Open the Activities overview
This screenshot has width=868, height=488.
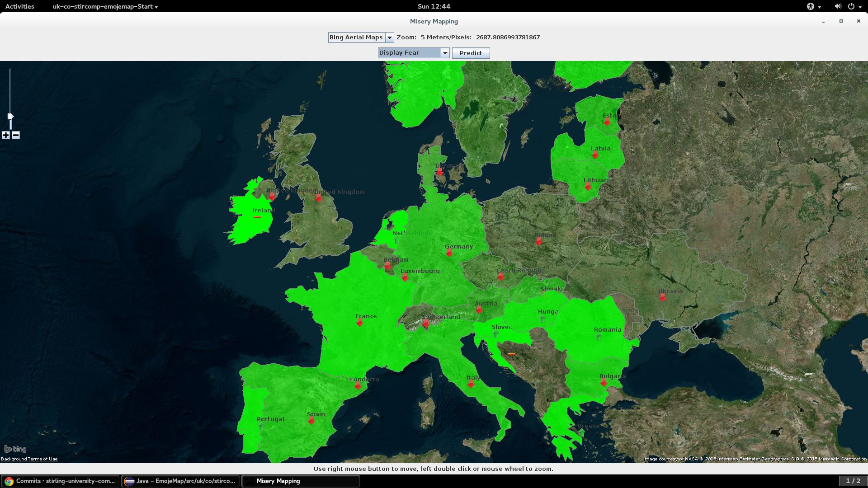click(x=19, y=6)
